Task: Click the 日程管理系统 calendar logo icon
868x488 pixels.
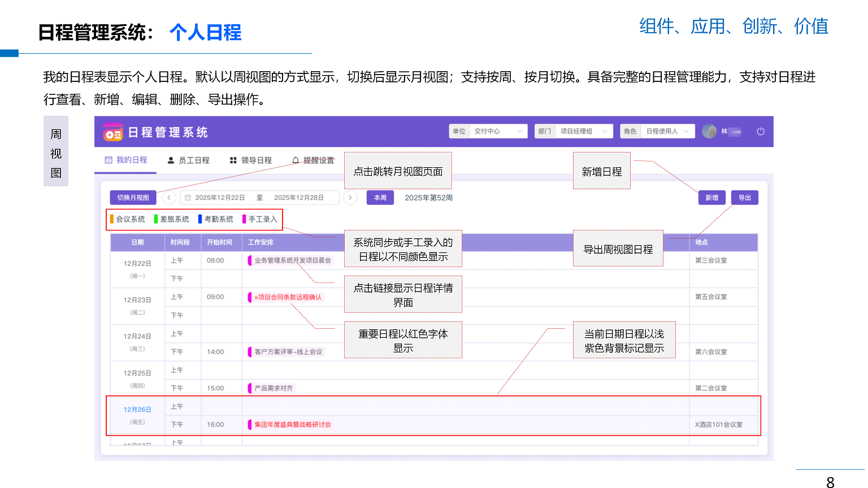Action: [112, 132]
